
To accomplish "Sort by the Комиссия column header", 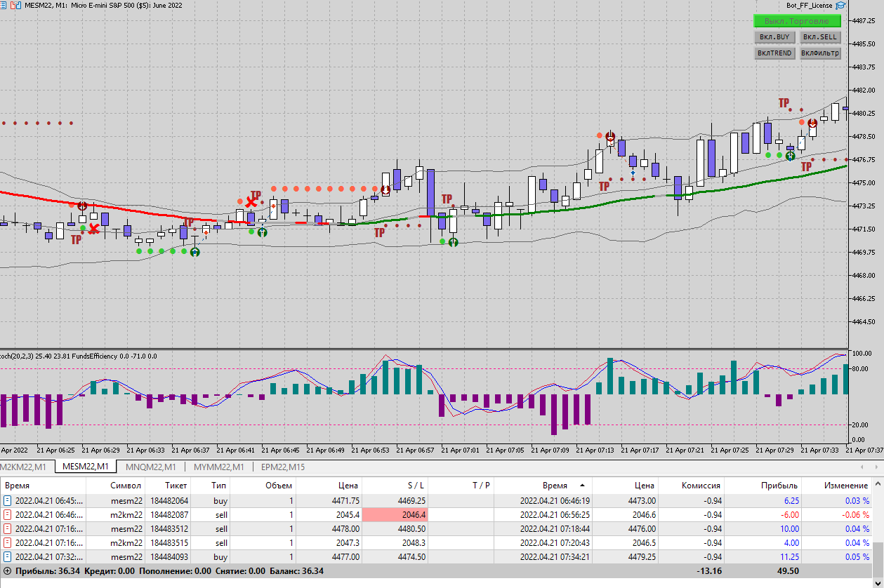I will 692,485.
